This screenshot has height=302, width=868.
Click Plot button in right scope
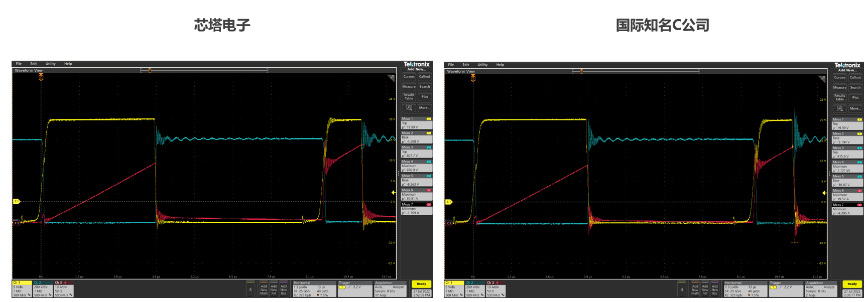(x=855, y=98)
